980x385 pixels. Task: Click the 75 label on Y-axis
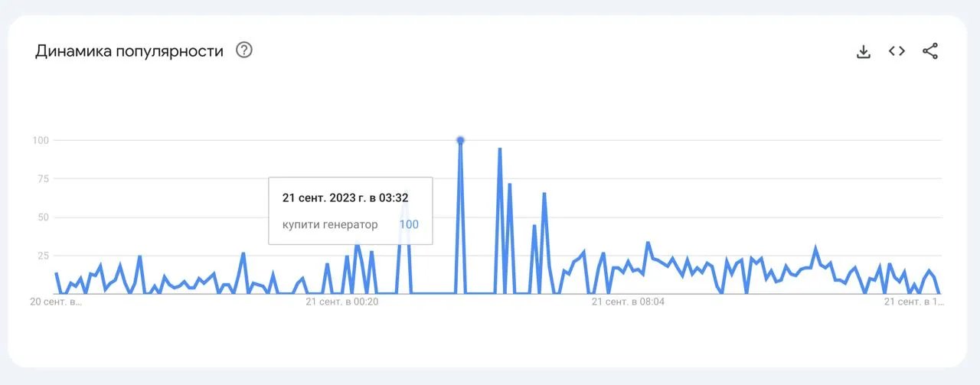(43, 178)
